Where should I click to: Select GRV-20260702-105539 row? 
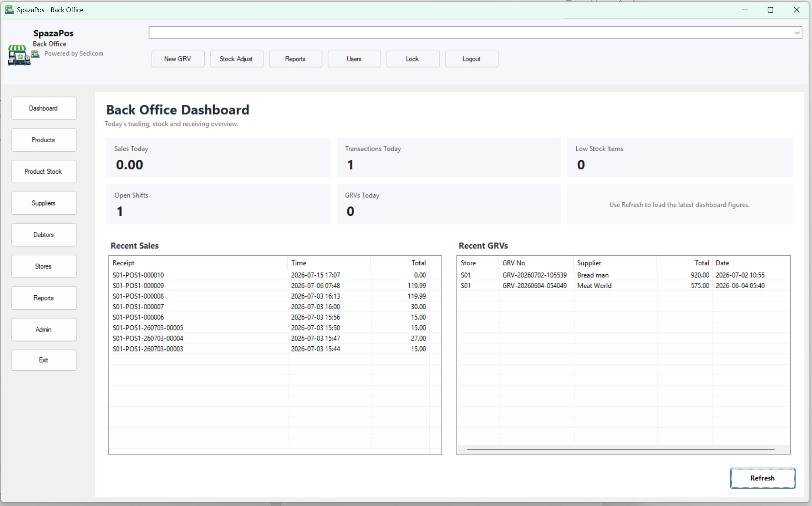point(623,275)
